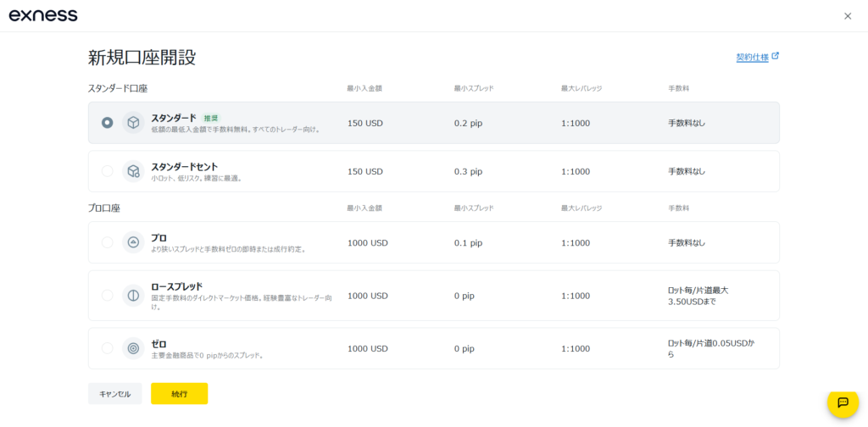Viewport: 868px width, 427px height.
Task: Click 0.1 pip spread value
Action: click(468, 242)
